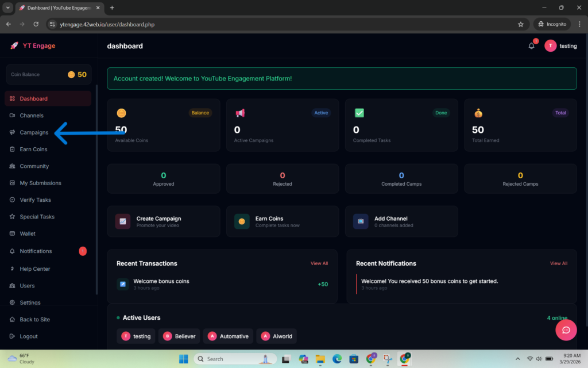This screenshot has width=588, height=368.
Task: Bookmark this page with star icon
Action: coord(520,24)
